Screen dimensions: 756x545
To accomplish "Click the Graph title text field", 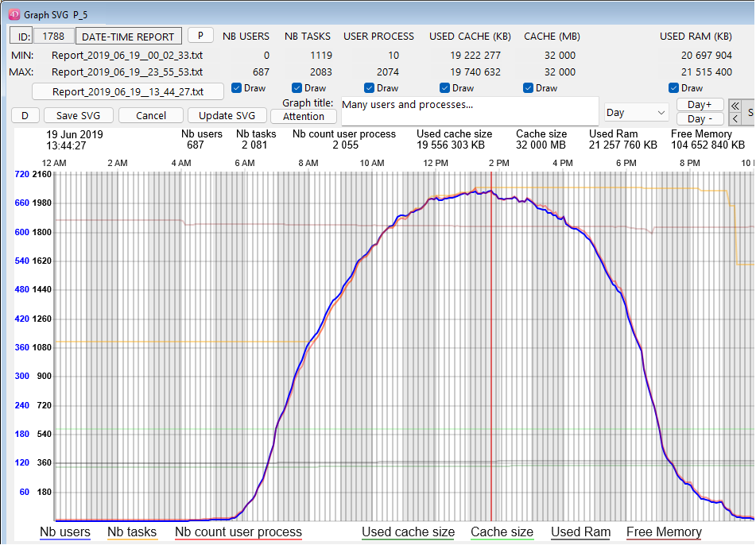I will [x=469, y=110].
